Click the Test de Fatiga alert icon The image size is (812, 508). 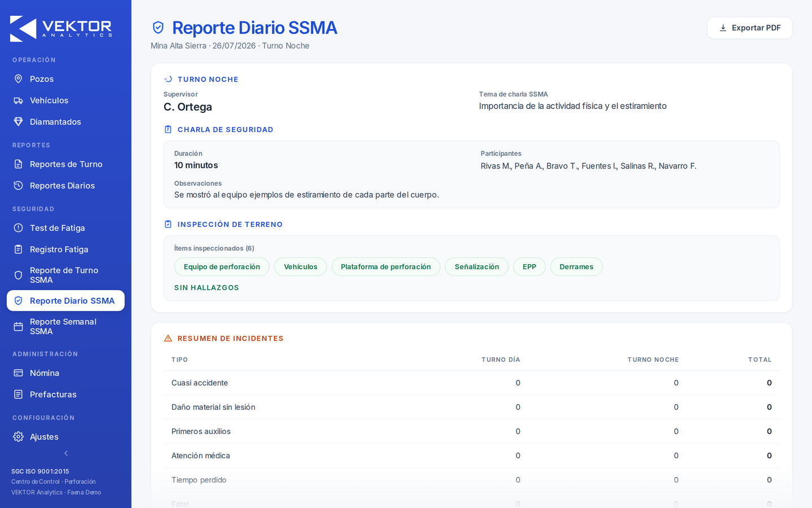click(x=18, y=228)
